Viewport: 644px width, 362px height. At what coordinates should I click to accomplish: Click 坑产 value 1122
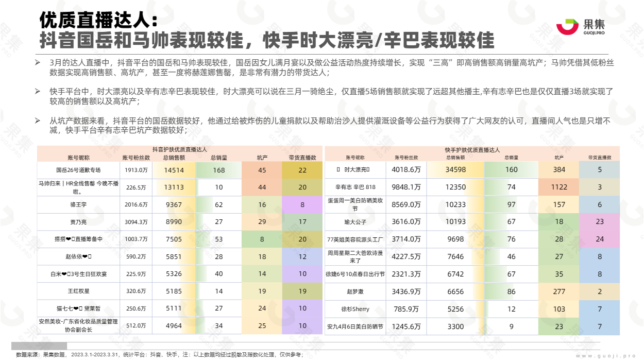559,187
